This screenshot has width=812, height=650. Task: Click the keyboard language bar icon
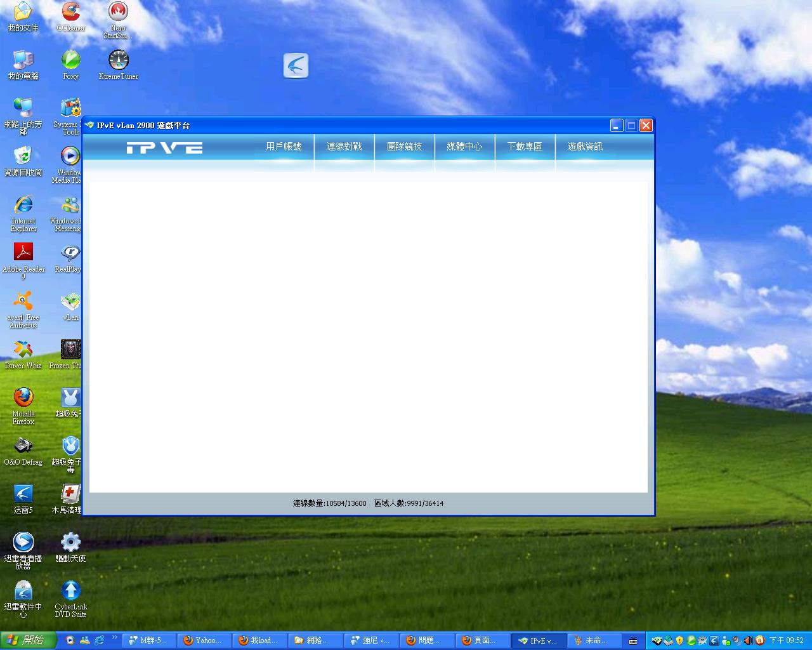point(633,641)
